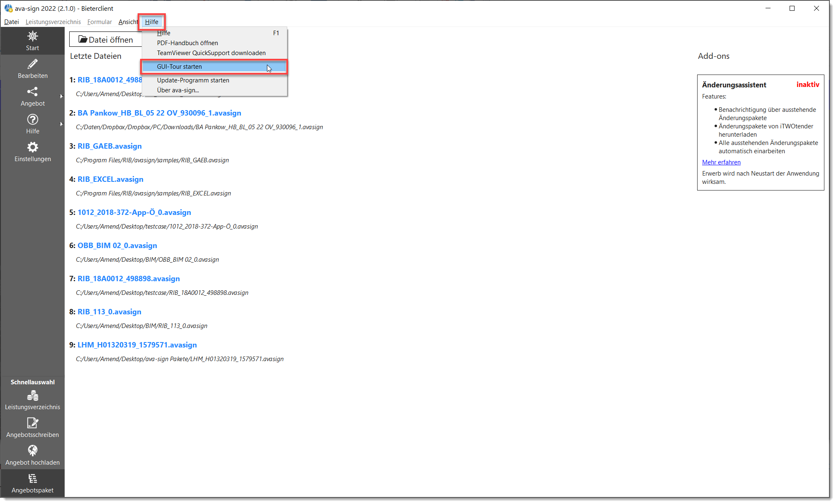This screenshot has width=836, height=504.
Task: Open recent file BA Pankow_HB_BL_05 22 OV_930096_1.avasign
Action: pyautogui.click(x=159, y=113)
